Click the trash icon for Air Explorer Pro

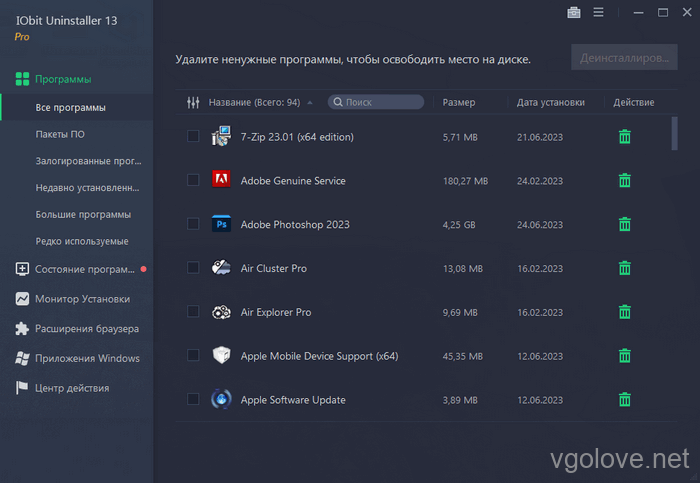[625, 312]
